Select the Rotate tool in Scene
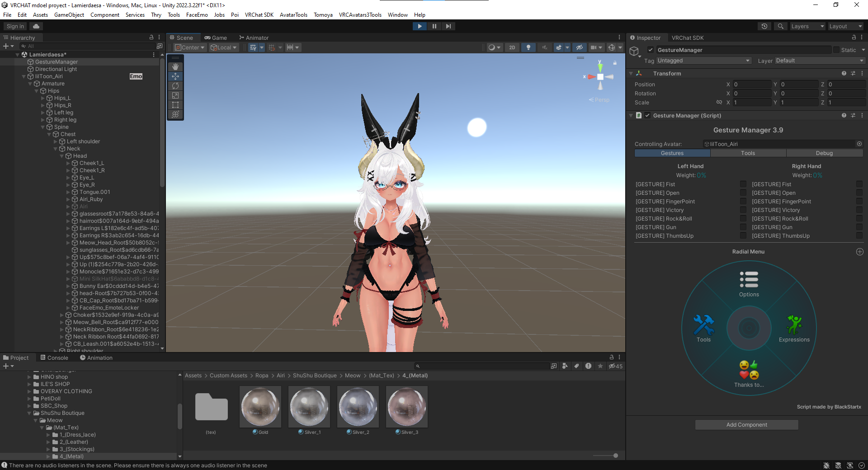 point(175,86)
